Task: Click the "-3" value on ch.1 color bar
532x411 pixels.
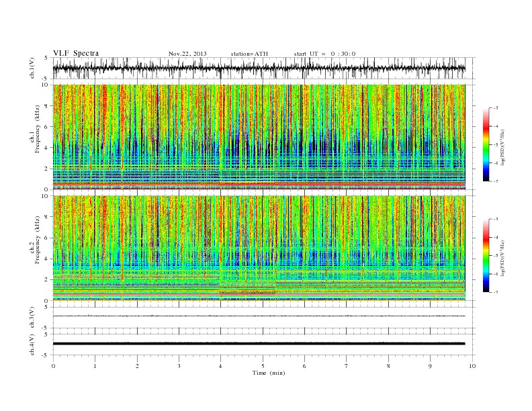Action: pyautogui.click(x=496, y=108)
